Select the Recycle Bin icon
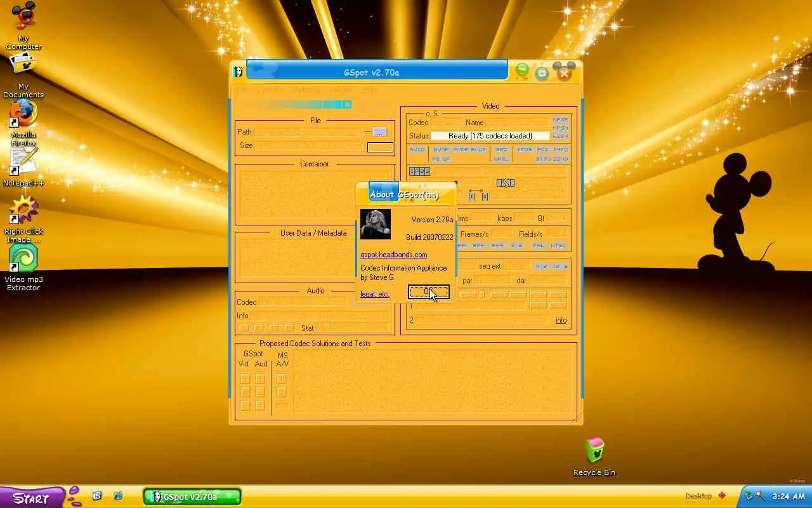 [x=594, y=456]
